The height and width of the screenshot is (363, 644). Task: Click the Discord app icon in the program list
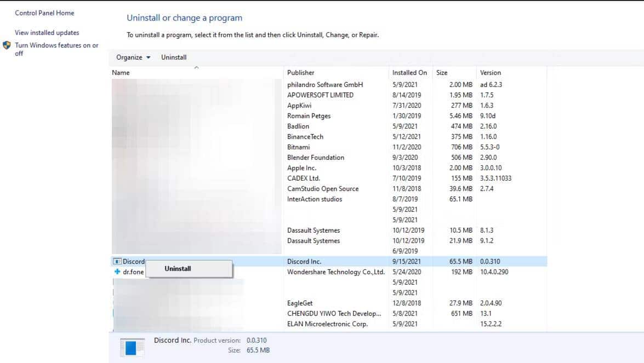pos(117,261)
